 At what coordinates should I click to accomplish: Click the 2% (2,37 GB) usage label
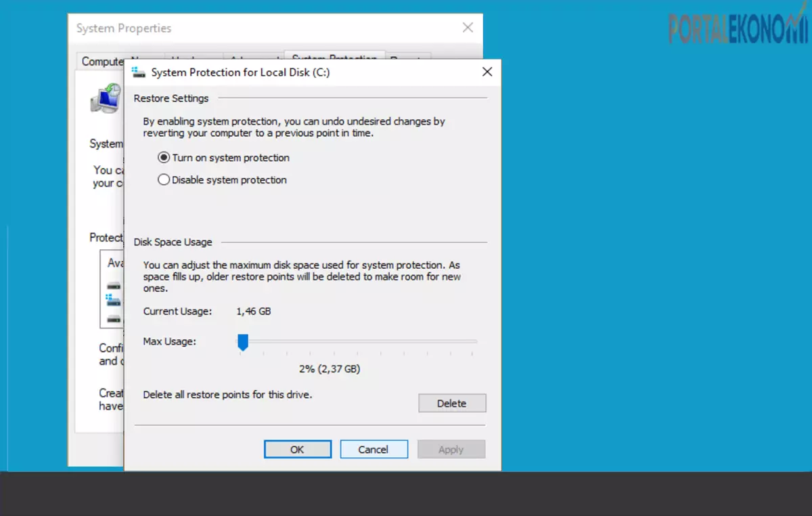click(330, 369)
